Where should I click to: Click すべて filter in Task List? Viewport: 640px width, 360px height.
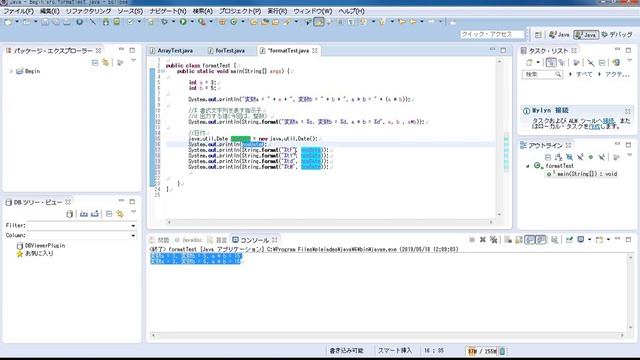click(584, 74)
